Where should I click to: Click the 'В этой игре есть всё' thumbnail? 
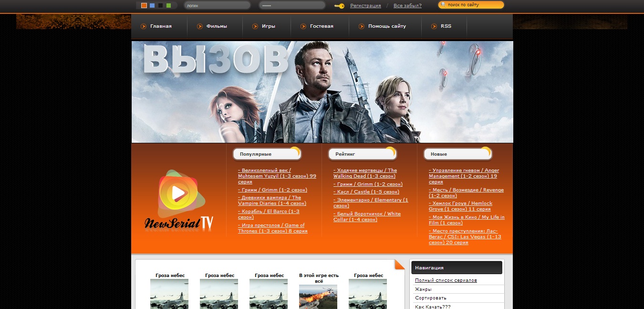tap(318, 297)
